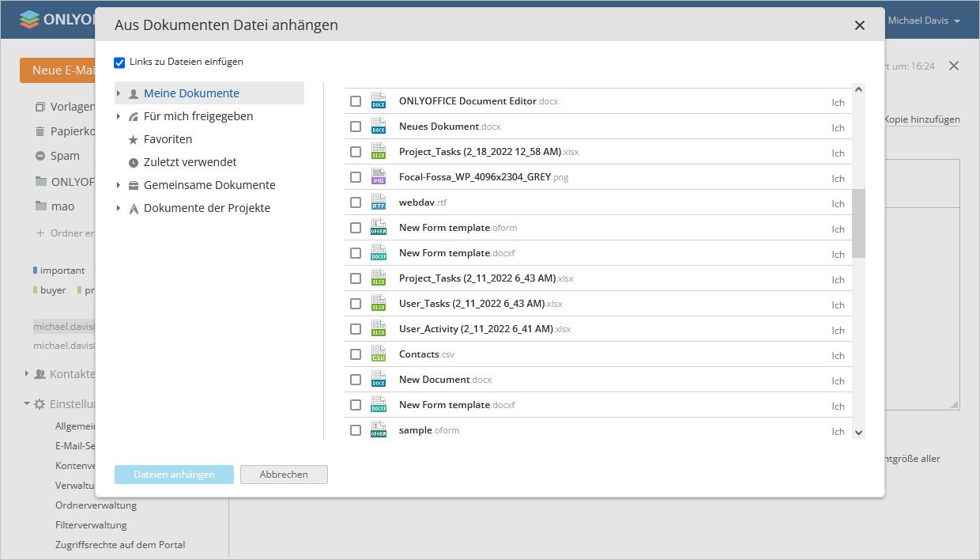This screenshot has width=980, height=560.
Task: Open Ordnerverwaltung settings item
Action: (96, 505)
